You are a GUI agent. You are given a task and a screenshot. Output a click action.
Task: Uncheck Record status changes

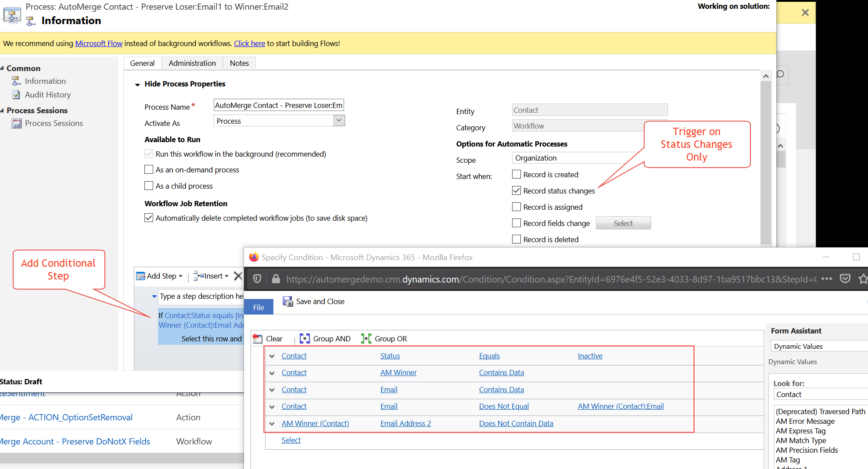click(516, 191)
